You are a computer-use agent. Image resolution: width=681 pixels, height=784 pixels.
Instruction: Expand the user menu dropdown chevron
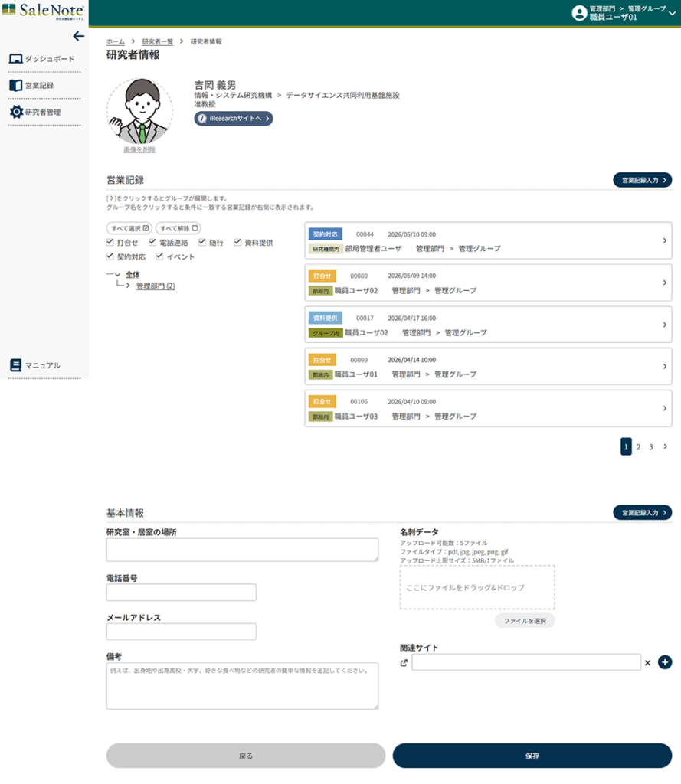tap(672, 13)
